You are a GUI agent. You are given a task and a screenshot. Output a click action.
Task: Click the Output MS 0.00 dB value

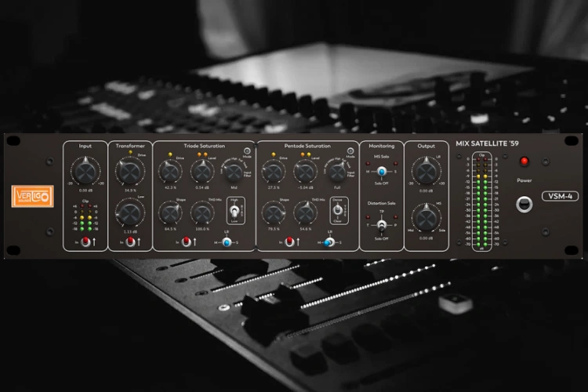(426, 238)
